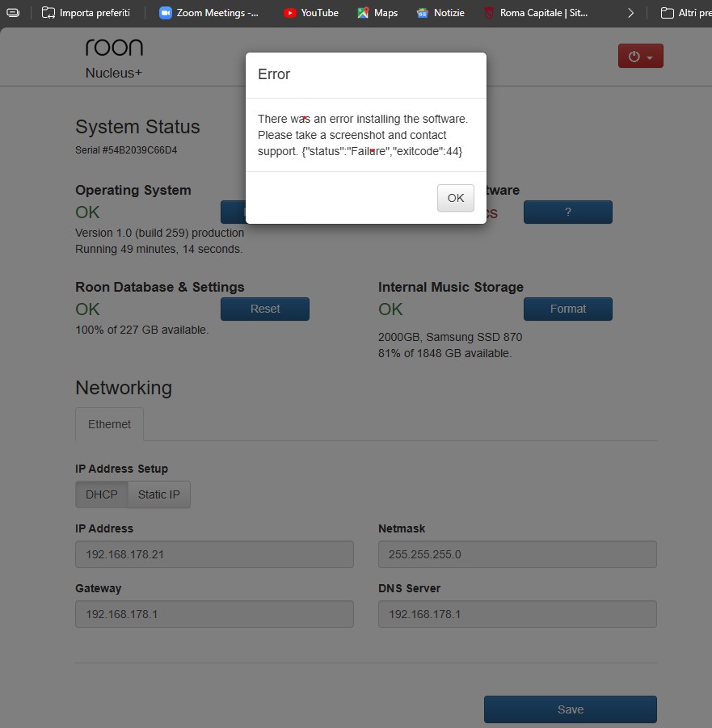Reset the Roon Database & Settings
This screenshot has width=712, height=728.
(264, 309)
